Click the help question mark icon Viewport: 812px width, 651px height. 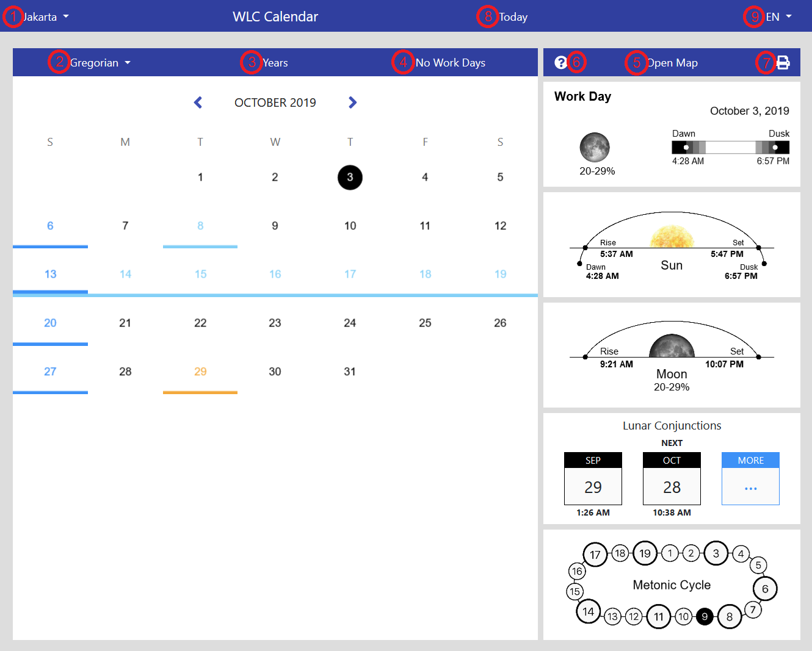[560, 62]
